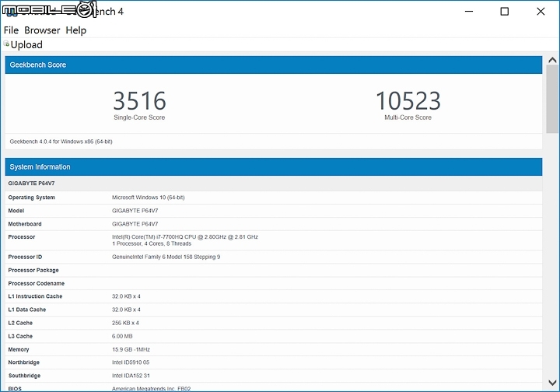
Task: Click Memory value 15.9 GB
Action: pos(131,349)
